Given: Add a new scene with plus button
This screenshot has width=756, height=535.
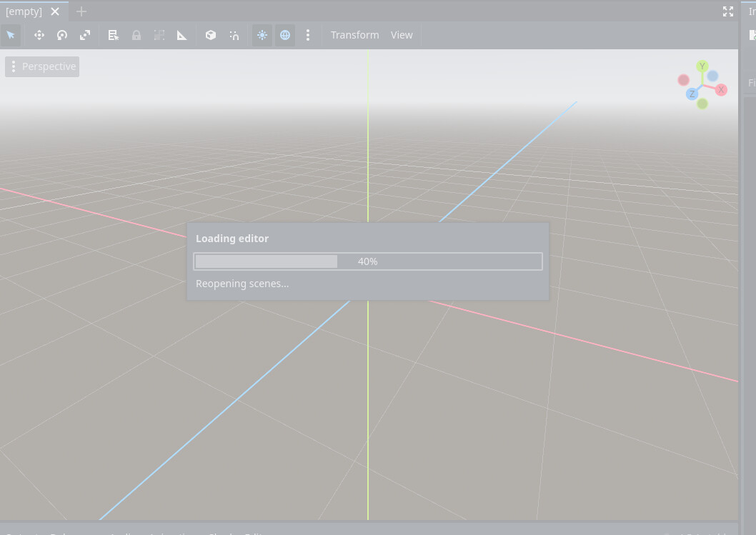Looking at the screenshot, I should (x=81, y=11).
